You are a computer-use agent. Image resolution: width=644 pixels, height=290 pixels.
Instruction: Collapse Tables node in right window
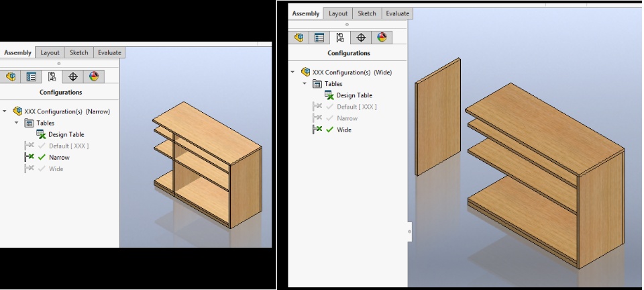point(305,84)
